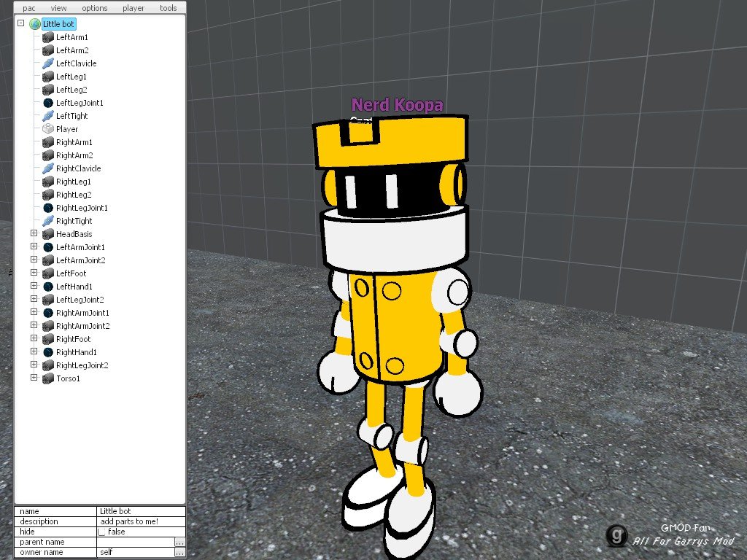Toggle the hide checkbox
This screenshot has width=747, height=560.
102,532
